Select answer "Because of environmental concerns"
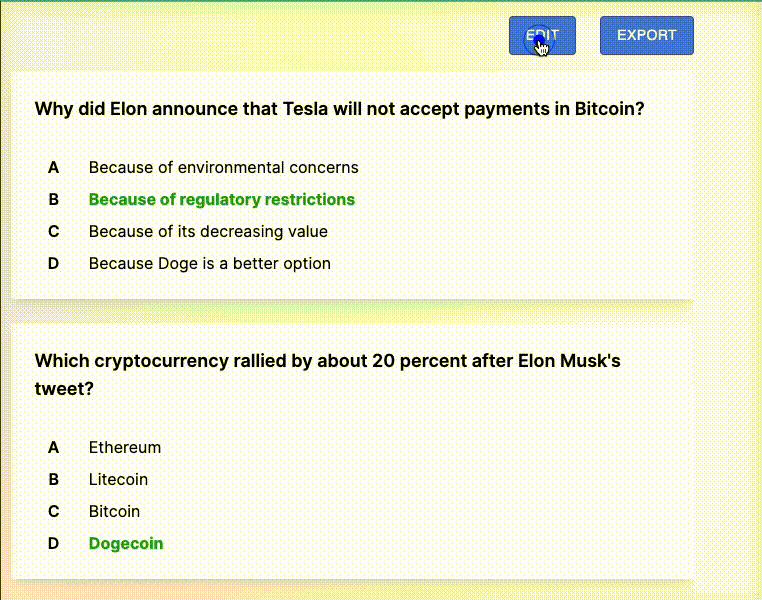The image size is (762, 600). tap(223, 167)
